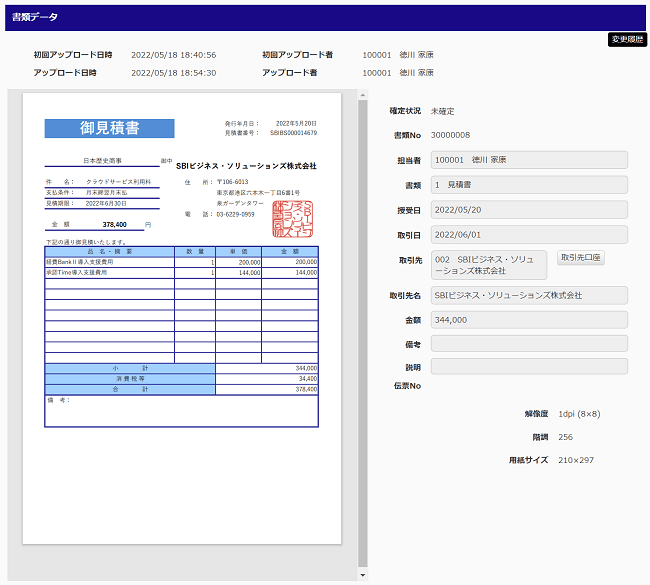The image size is (650, 585).
Task: Click the SBIビジネス・ソリューションズ株式会社 heading in the document
Action: pyautogui.click(x=246, y=166)
